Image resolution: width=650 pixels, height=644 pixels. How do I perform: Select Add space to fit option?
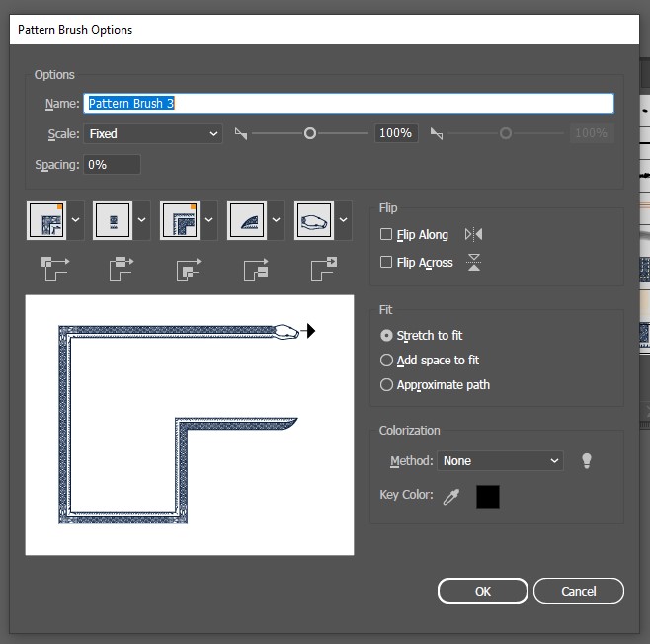[386, 361]
